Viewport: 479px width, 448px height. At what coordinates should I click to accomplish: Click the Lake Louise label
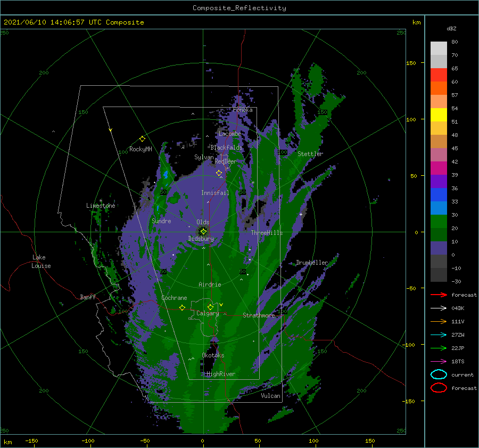(x=41, y=262)
